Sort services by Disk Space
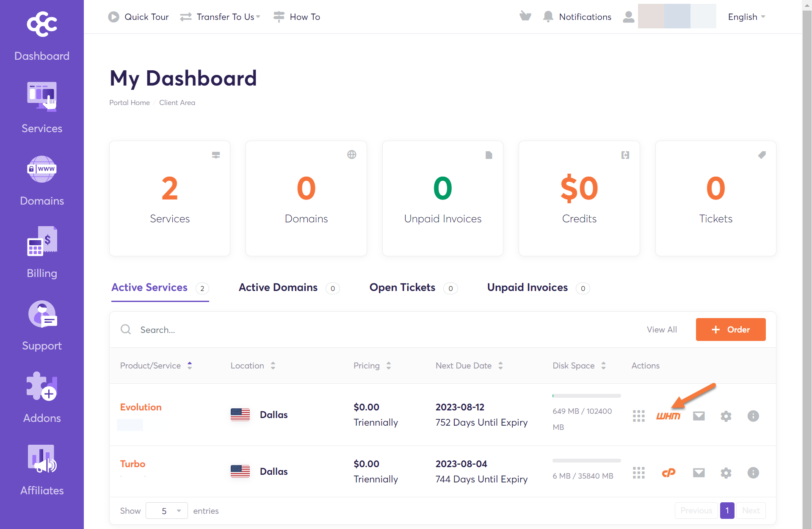Viewport: 812px width, 529px height. coord(579,366)
